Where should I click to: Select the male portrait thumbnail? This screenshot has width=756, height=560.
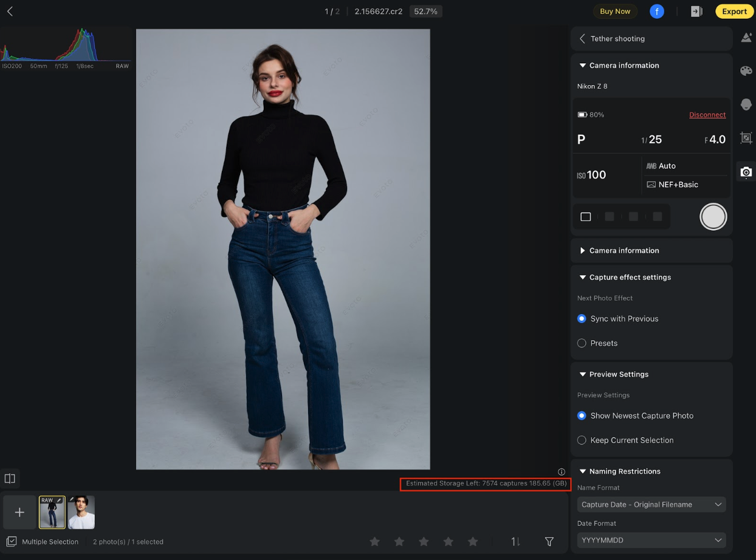click(x=81, y=513)
